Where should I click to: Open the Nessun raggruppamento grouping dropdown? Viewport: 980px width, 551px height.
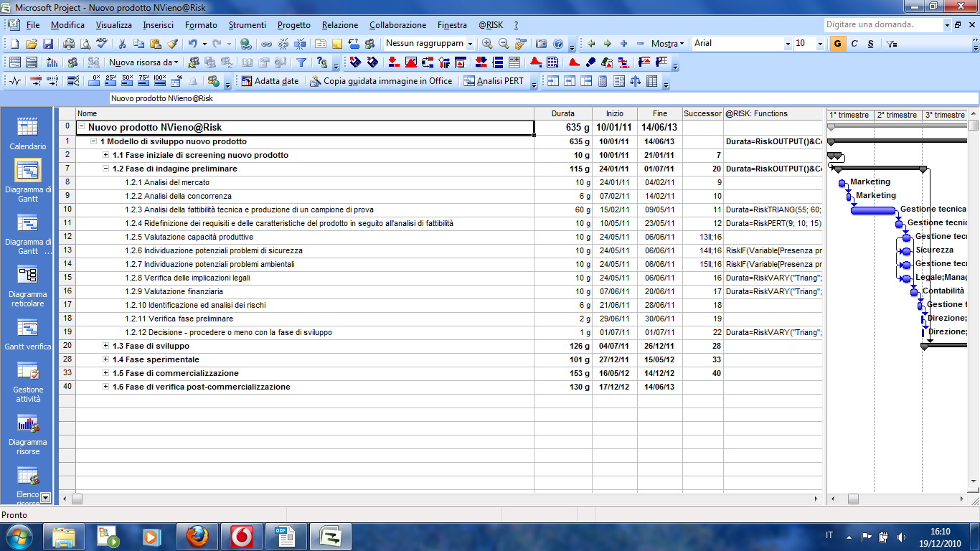470,44
